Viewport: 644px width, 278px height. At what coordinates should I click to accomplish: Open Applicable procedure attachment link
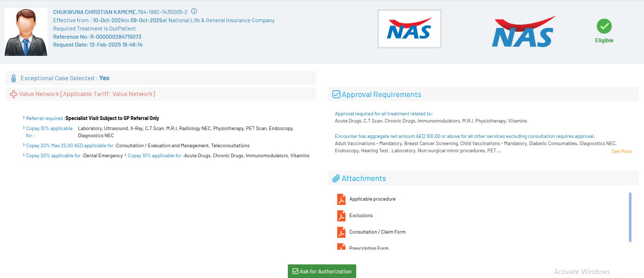(372, 199)
